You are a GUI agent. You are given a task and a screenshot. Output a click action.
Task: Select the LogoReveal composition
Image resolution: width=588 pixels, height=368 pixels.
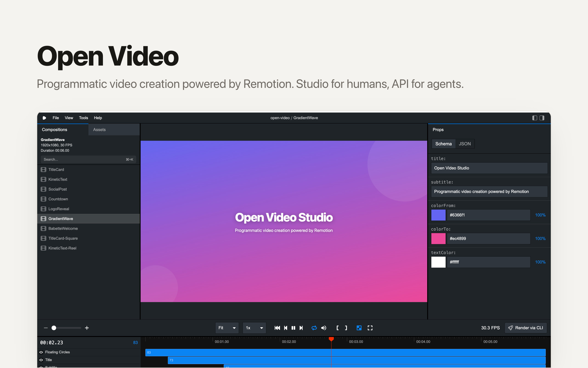click(x=88, y=209)
